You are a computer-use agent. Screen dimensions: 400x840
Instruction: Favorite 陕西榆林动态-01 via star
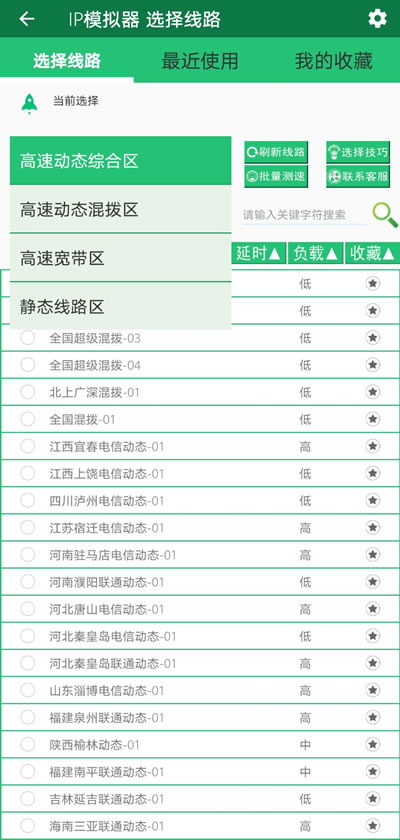373,744
